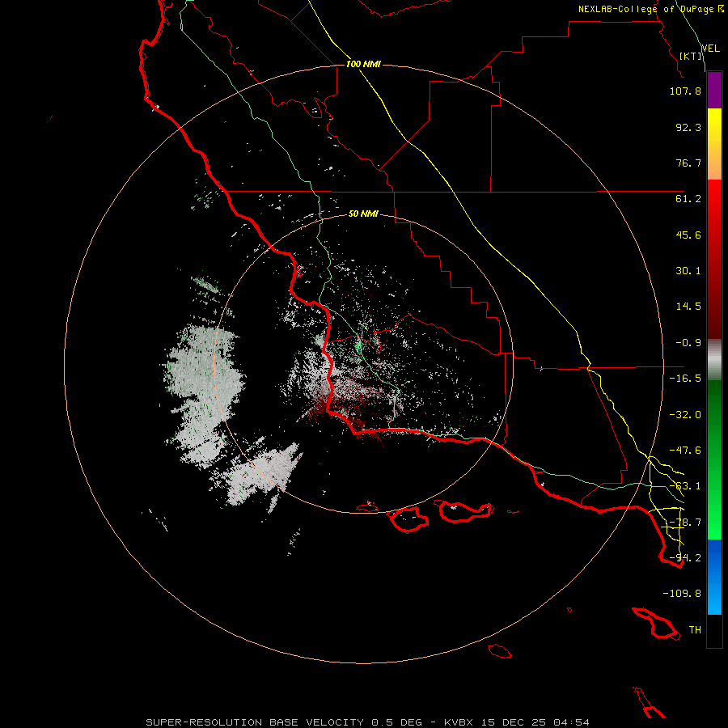Click the VEL legend title
728x728 pixels.
(x=710, y=49)
